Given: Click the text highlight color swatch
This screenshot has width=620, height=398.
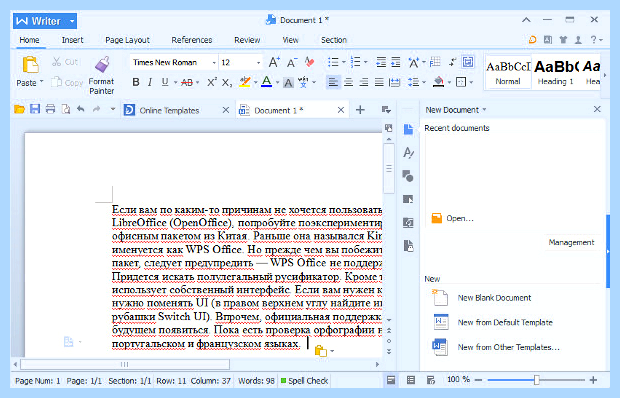Looking at the screenshot, I should tap(245, 82).
